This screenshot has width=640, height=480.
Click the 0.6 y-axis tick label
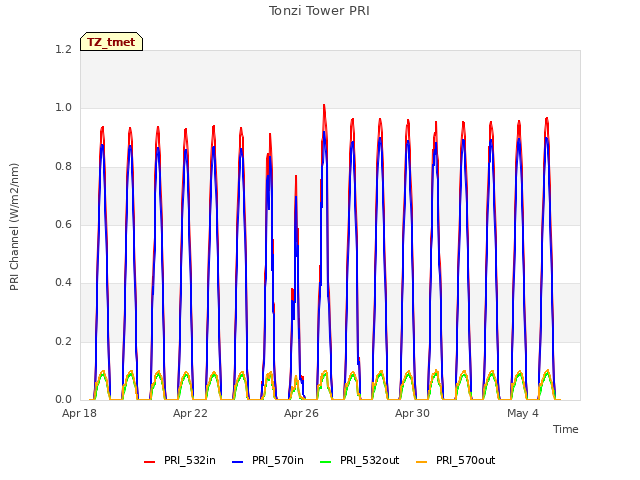click(x=63, y=224)
